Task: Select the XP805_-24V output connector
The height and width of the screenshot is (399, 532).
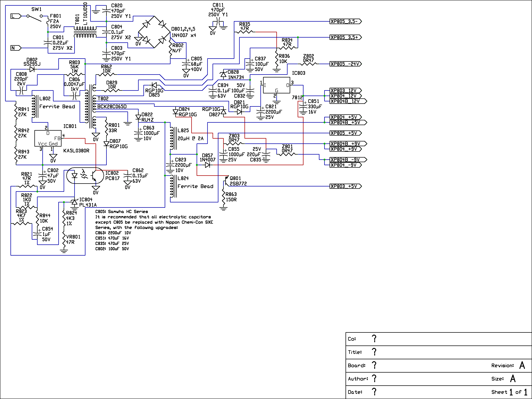Action: coord(346,64)
